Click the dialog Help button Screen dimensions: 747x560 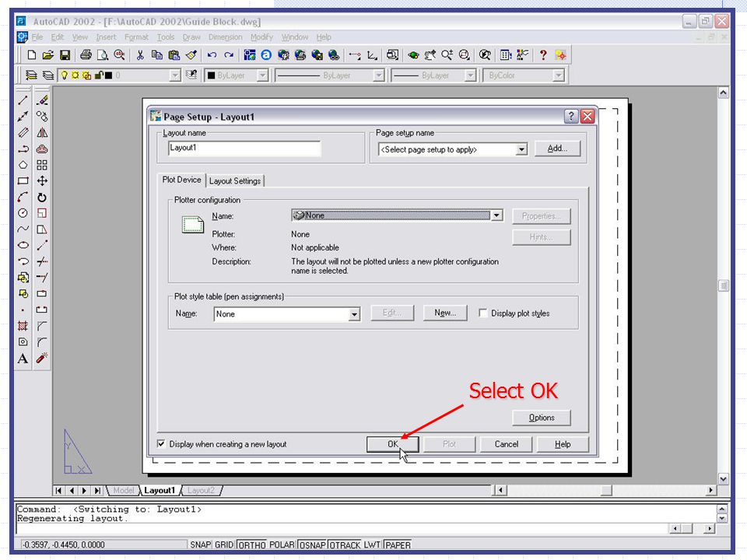(x=563, y=444)
